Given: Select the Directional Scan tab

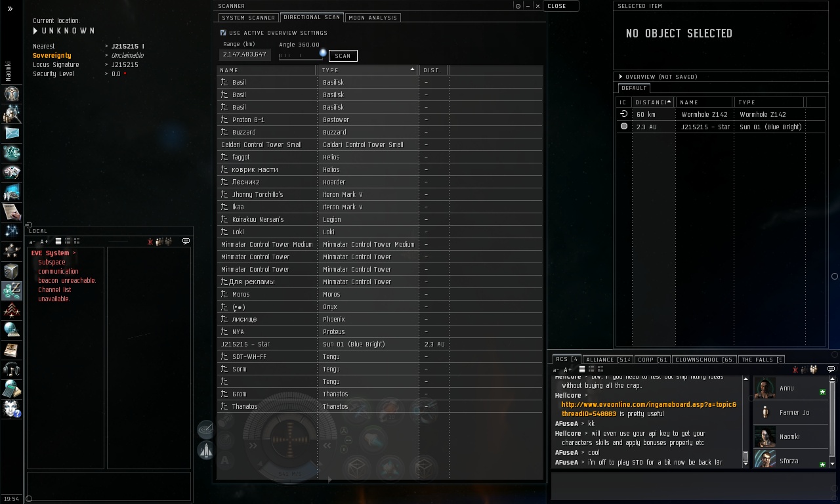Looking at the screenshot, I should 312,17.
